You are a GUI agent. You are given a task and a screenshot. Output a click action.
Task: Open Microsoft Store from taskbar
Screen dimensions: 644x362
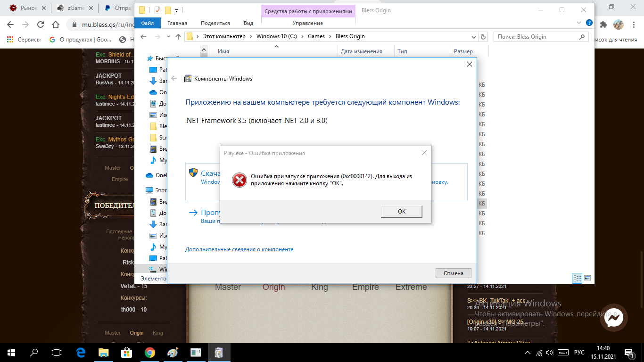126,352
